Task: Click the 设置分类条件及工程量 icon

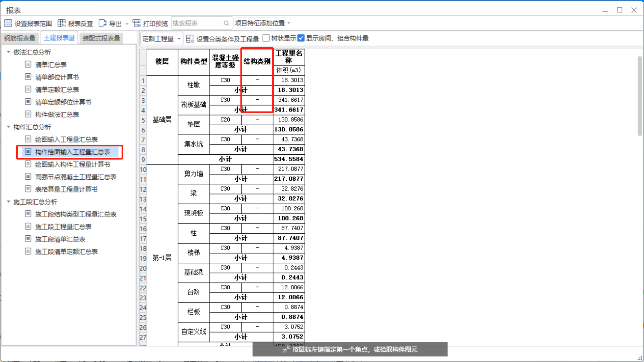Action: (x=190, y=39)
